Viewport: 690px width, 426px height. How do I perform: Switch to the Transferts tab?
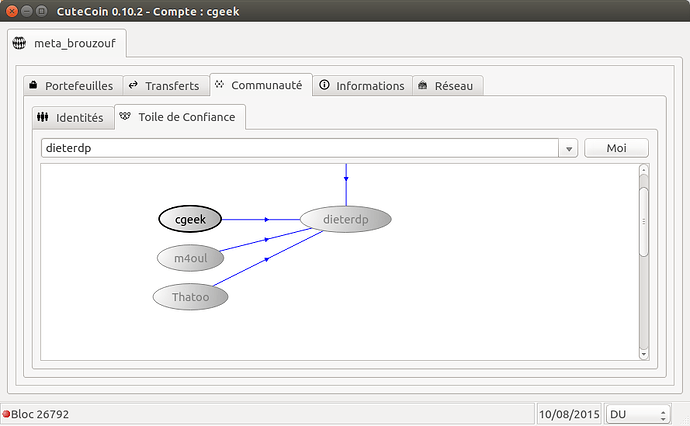[166, 85]
